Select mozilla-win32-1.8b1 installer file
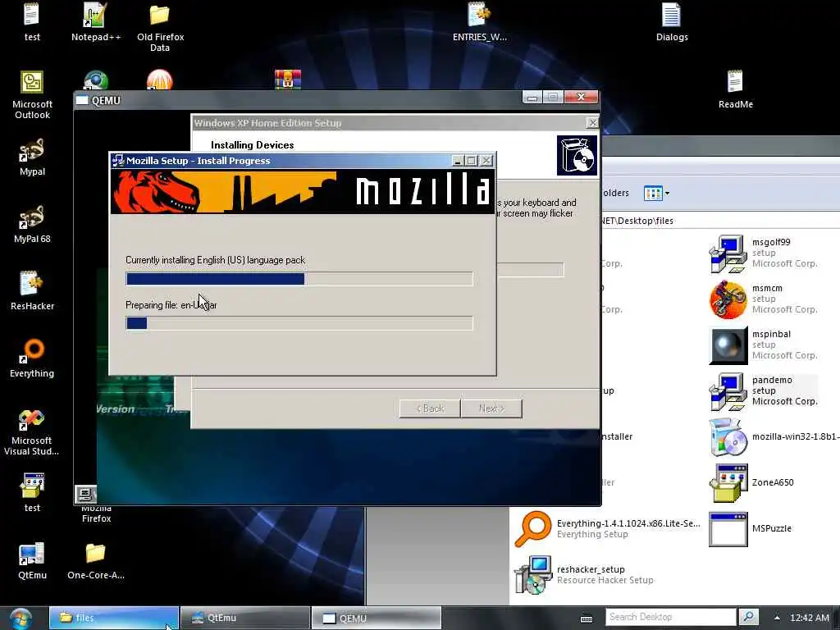 (x=774, y=436)
